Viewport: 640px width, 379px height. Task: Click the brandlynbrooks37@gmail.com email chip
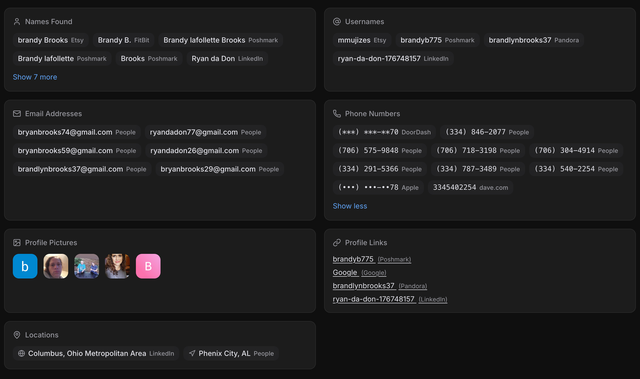point(82,169)
